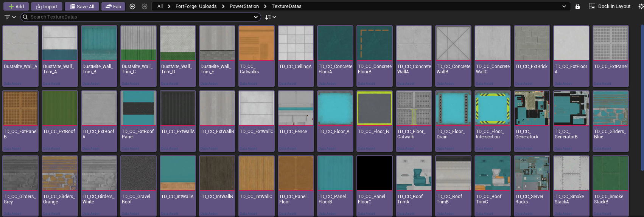Open the Fab marketplace
Screen dimensions: 644x217
pyautogui.click(x=113, y=6)
